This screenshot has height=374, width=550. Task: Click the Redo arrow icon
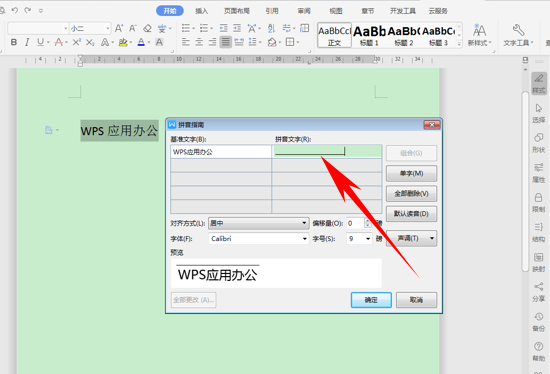pos(27,11)
